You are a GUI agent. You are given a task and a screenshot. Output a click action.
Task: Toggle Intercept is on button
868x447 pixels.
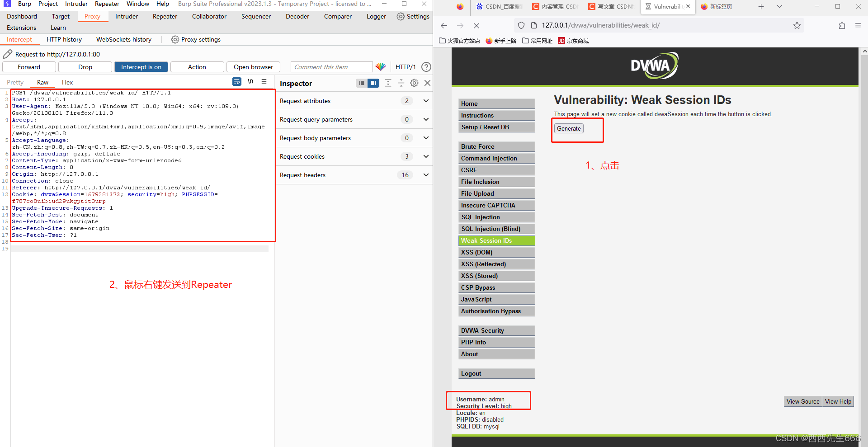tap(141, 67)
